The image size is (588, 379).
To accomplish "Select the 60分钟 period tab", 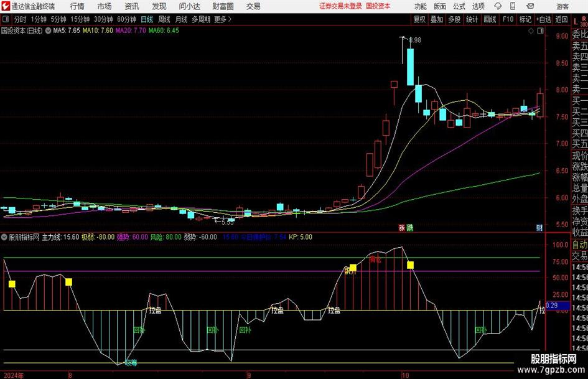I will (126, 19).
